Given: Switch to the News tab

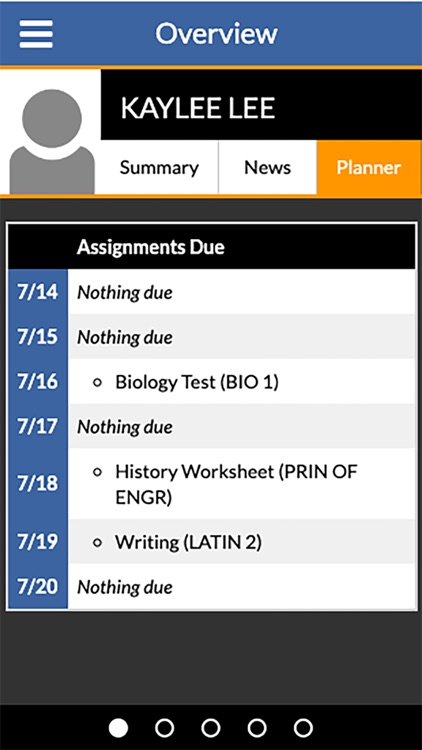Looking at the screenshot, I should 267,167.
